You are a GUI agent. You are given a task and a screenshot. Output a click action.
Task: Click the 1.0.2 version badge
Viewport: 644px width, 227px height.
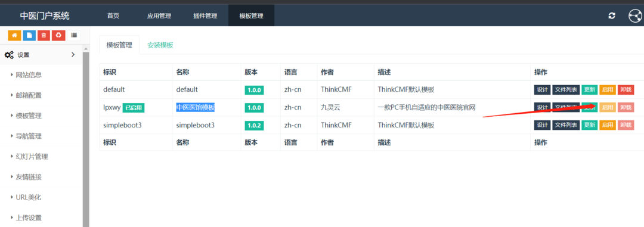pos(255,125)
